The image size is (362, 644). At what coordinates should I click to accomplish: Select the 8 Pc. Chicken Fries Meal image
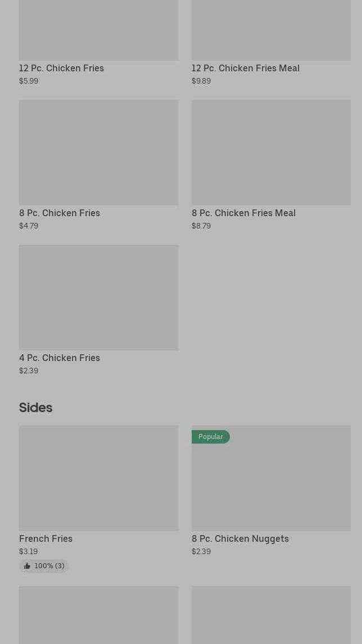[x=271, y=152]
